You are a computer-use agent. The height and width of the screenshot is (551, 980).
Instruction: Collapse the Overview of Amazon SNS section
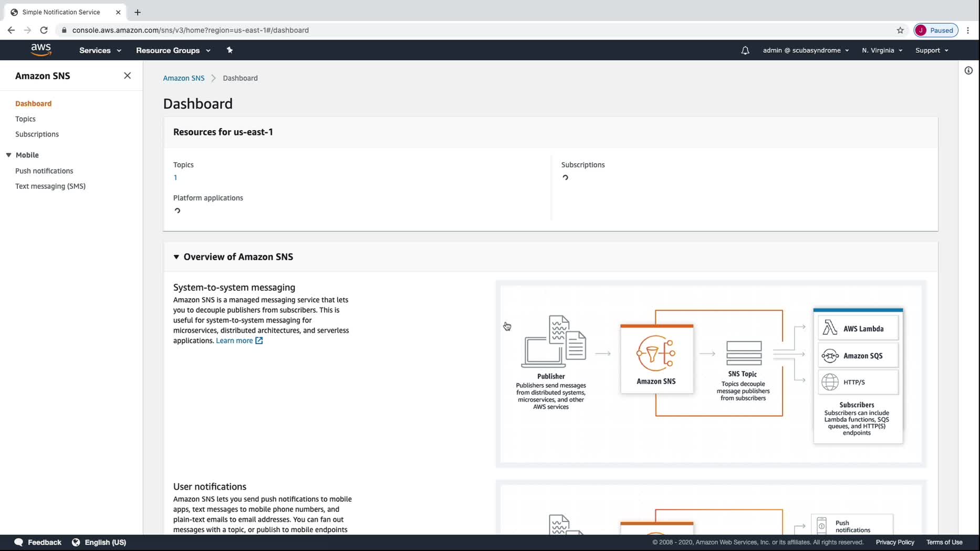click(176, 257)
